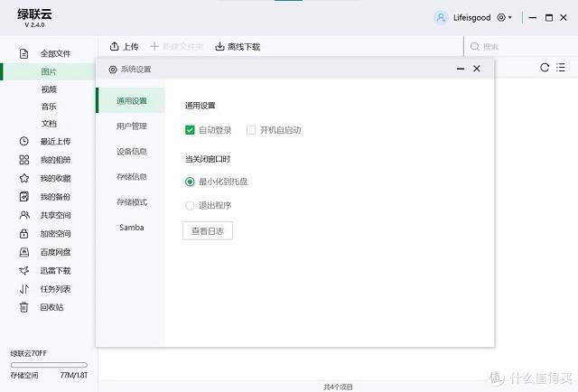Open 我的收藏 star icon

point(24,178)
